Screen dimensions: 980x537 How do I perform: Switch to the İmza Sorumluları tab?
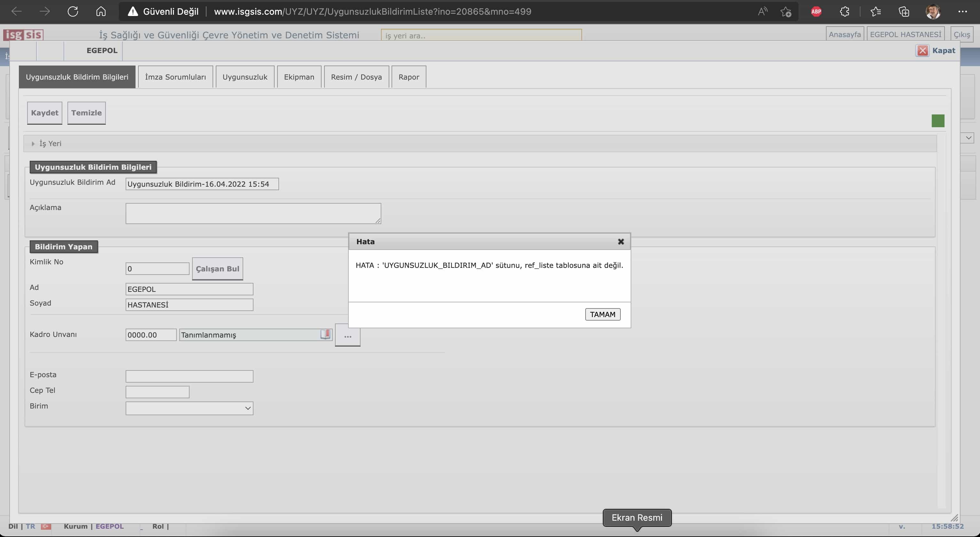click(175, 77)
